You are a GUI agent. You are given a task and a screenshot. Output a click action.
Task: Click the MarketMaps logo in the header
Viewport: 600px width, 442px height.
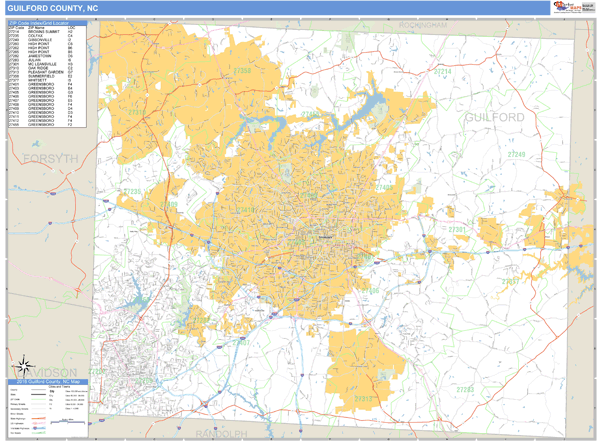[x=563, y=8]
